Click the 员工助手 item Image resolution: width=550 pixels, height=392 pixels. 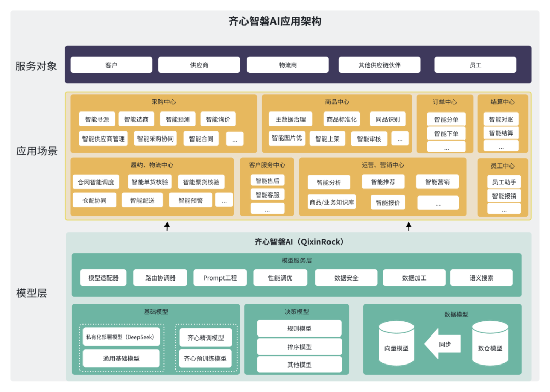point(504,182)
